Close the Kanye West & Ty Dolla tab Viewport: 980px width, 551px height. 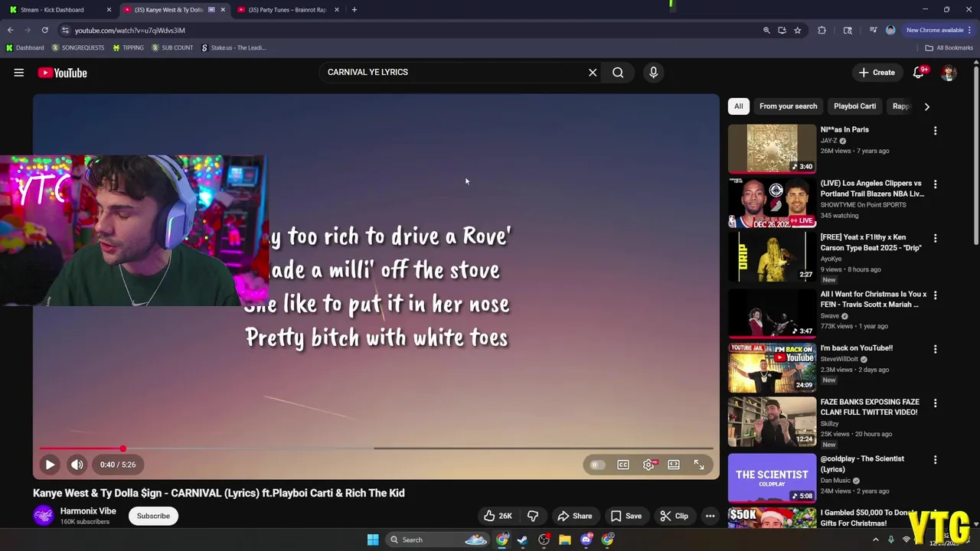[223, 10]
